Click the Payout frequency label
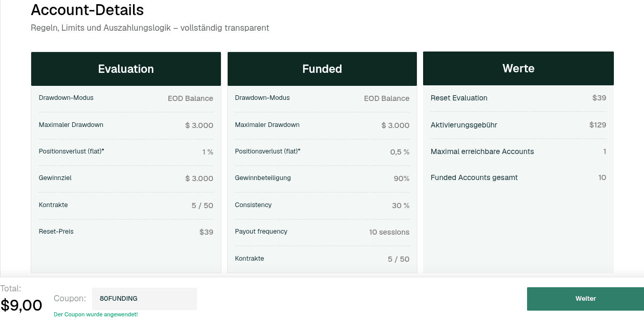This screenshot has width=644, height=320. (261, 232)
